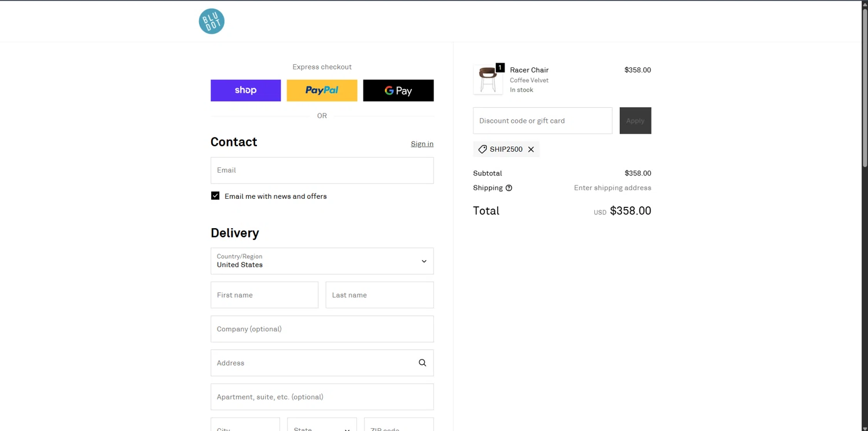Uncheck Email me with news and offers
The image size is (868, 431).
[215, 196]
